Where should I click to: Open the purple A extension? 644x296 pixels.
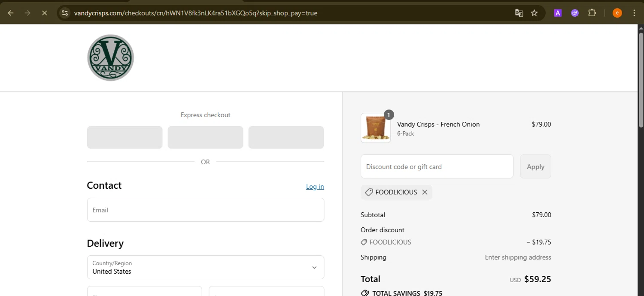coord(558,13)
